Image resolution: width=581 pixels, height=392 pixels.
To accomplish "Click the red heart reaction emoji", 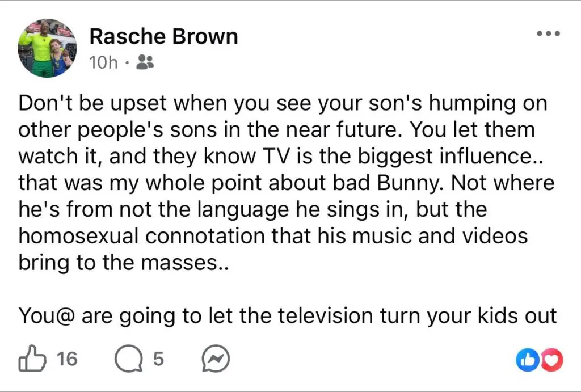I will tap(551, 359).
